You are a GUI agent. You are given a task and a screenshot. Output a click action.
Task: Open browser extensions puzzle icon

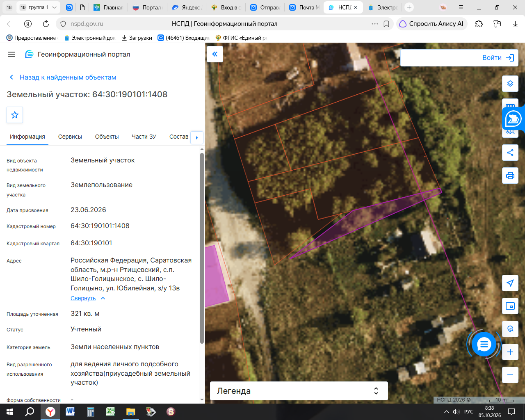coord(479,24)
